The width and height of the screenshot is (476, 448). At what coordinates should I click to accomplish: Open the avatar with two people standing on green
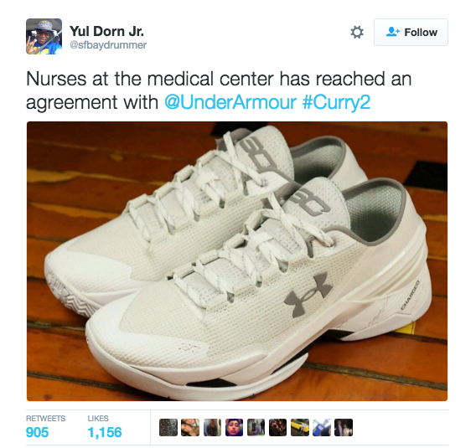point(256,427)
